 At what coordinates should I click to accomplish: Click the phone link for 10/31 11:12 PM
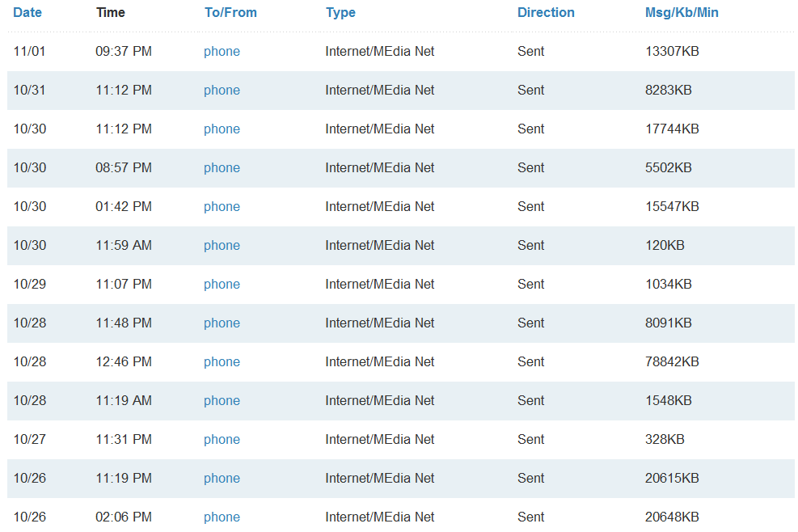tap(222, 91)
